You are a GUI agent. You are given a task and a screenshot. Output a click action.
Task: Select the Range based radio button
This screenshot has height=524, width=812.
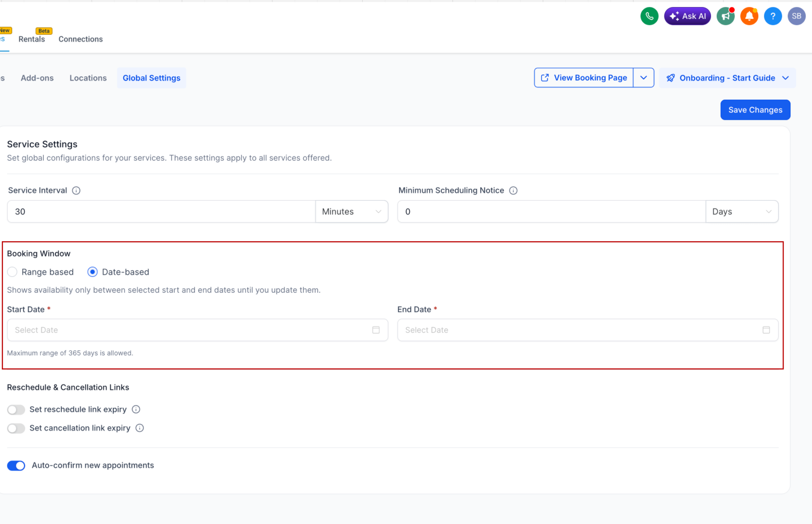[x=12, y=271]
